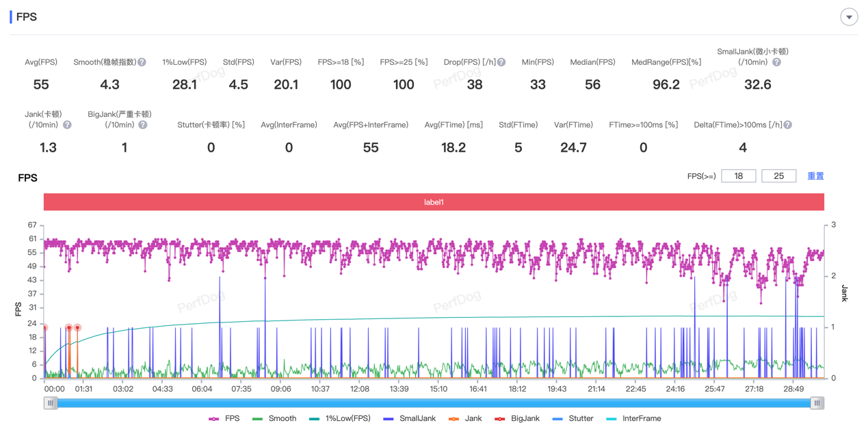The width and height of the screenshot is (868, 425).
Task: Click the blue time range slider track
Action: pyautogui.click(x=434, y=403)
